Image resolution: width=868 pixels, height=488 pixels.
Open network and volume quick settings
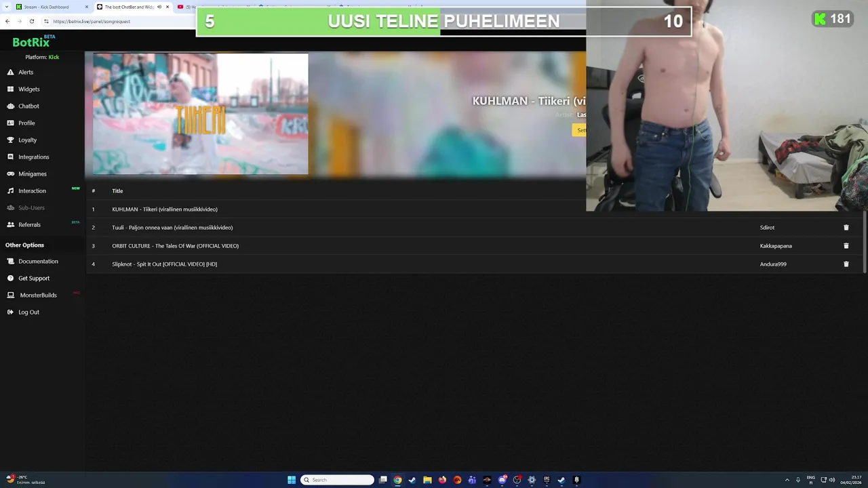click(828, 480)
